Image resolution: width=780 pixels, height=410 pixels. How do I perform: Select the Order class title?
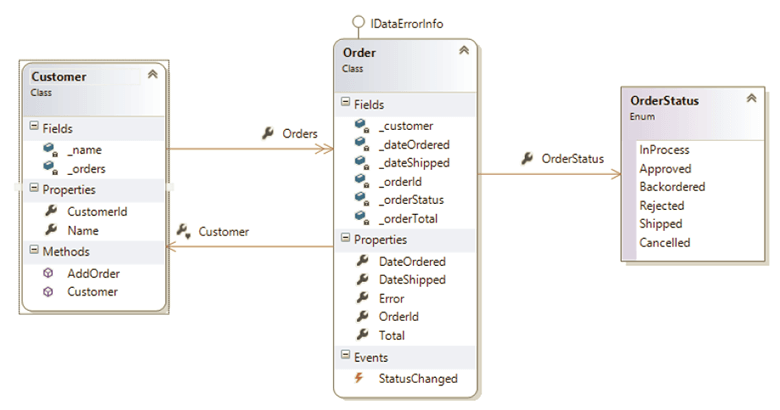[x=359, y=53]
